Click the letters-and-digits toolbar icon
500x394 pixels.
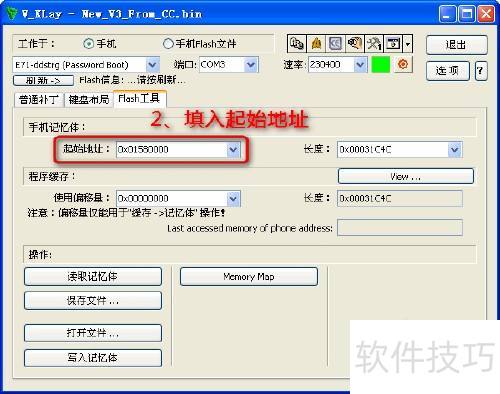296,44
